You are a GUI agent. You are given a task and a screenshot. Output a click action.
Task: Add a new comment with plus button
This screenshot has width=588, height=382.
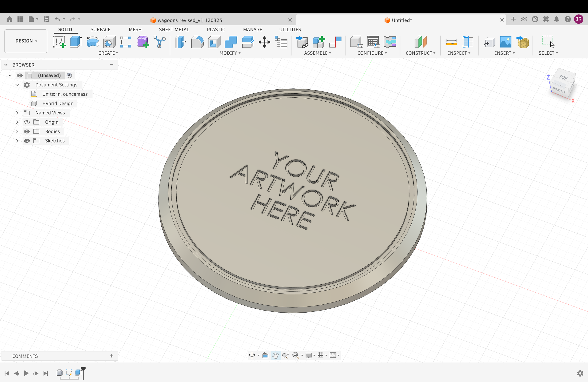[112, 356]
